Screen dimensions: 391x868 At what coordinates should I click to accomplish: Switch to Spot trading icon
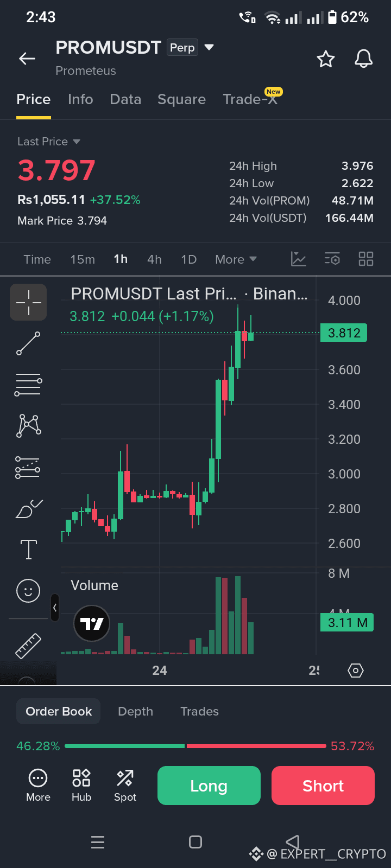click(x=125, y=786)
